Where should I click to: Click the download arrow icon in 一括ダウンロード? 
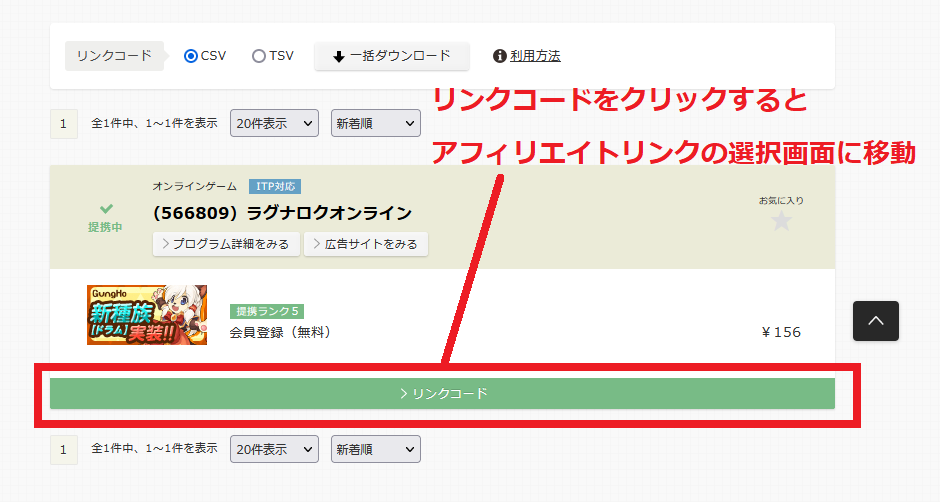click(339, 56)
